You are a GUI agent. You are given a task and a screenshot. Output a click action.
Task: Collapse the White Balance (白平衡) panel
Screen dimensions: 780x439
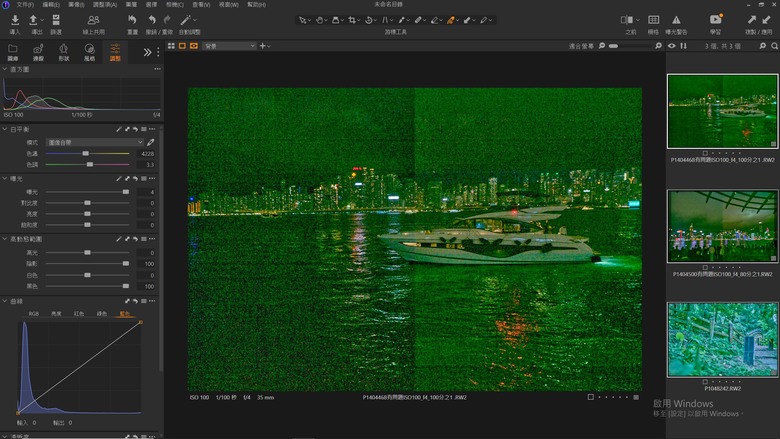pyautogui.click(x=5, y=129)
